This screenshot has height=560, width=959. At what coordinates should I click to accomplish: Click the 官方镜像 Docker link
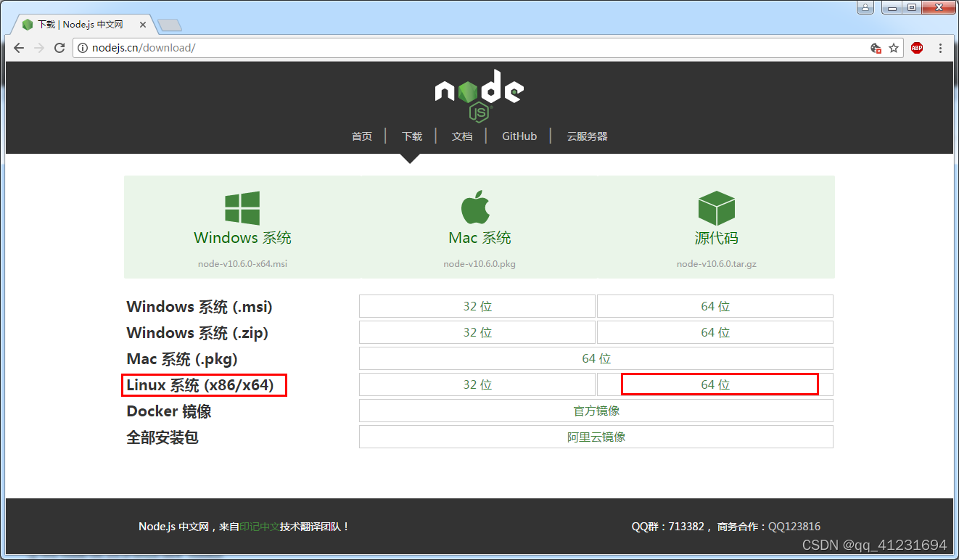(x=595, y=411)
